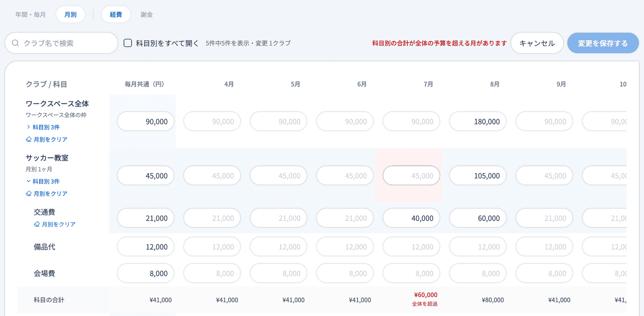
Task: Click the search magnifier icon
Action: click(15, 43)
